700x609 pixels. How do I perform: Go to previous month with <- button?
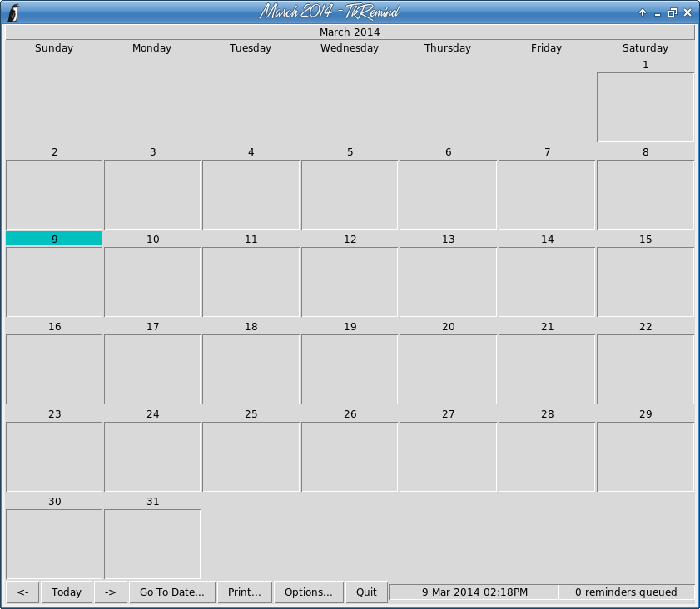pos(22,592)
